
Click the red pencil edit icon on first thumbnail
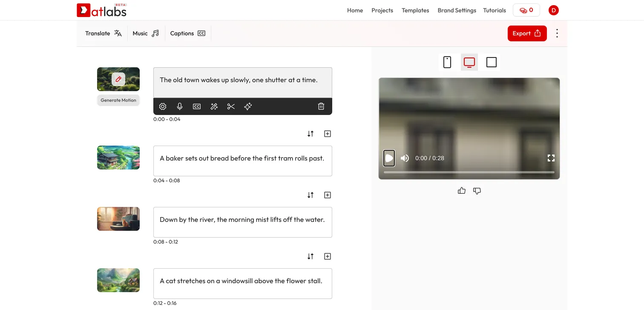tap(118, 79)
